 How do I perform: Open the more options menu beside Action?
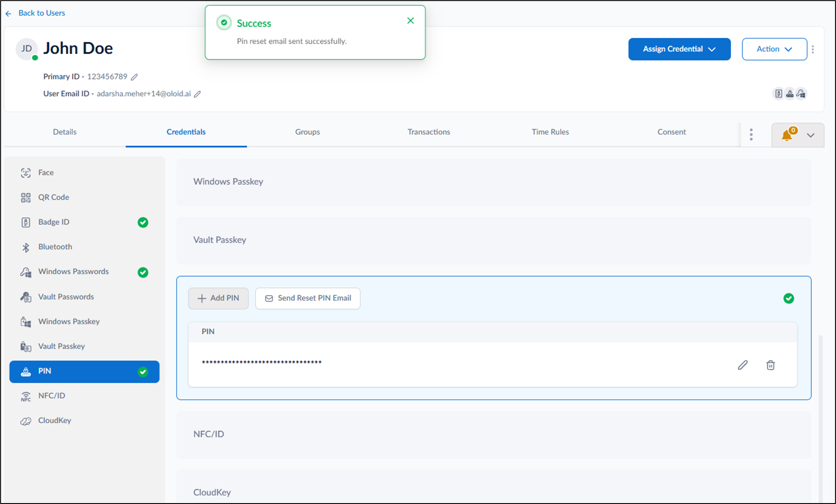(813, 49)
